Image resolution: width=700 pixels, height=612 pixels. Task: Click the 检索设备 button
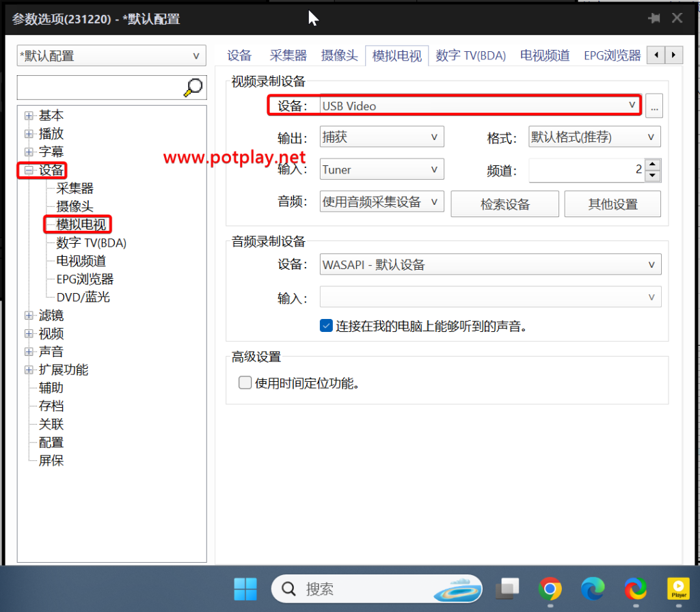coord(504,204)
